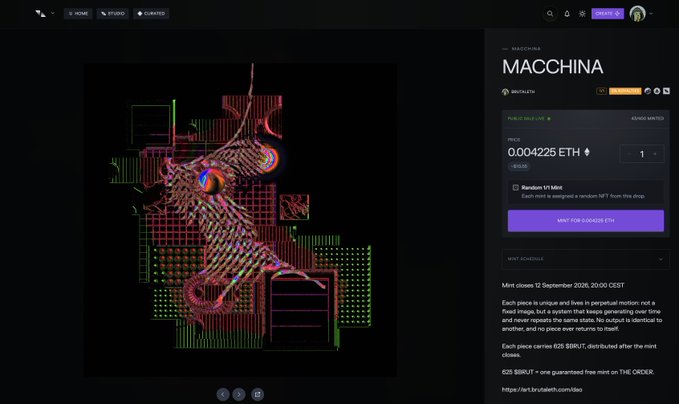
Task: Click the minted count label
Action: (647, 118)
